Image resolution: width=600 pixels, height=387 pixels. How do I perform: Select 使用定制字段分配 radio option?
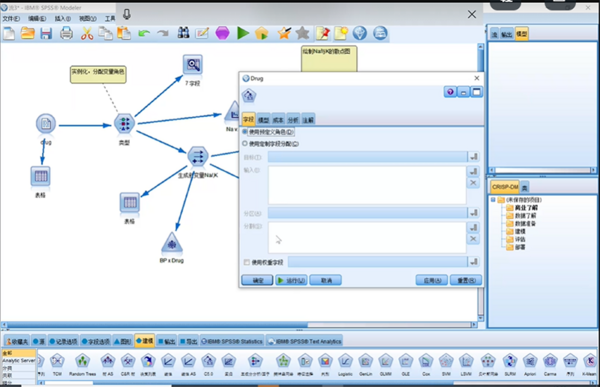click(245, 144)
